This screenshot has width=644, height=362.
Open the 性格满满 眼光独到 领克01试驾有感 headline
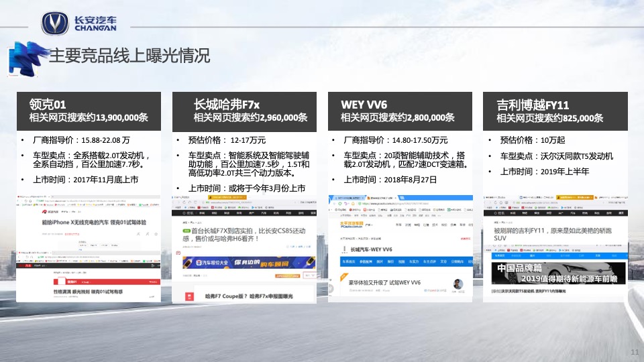pos(87,292)
